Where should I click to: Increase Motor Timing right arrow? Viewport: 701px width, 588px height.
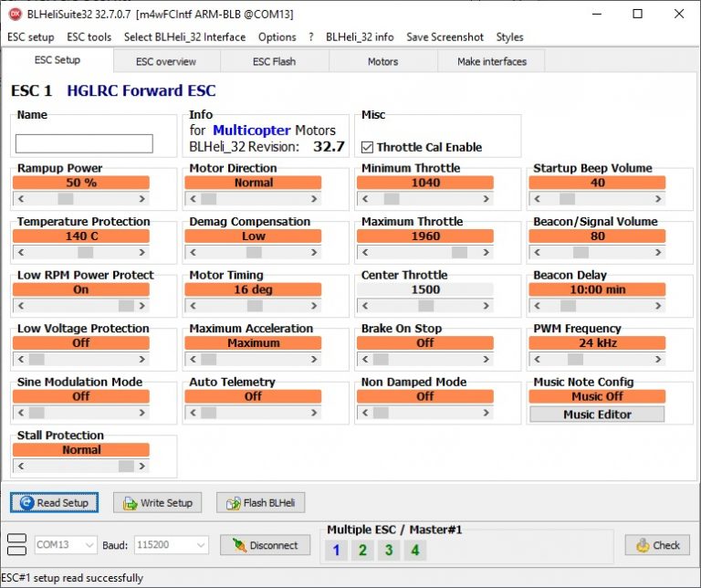[314, 305]
